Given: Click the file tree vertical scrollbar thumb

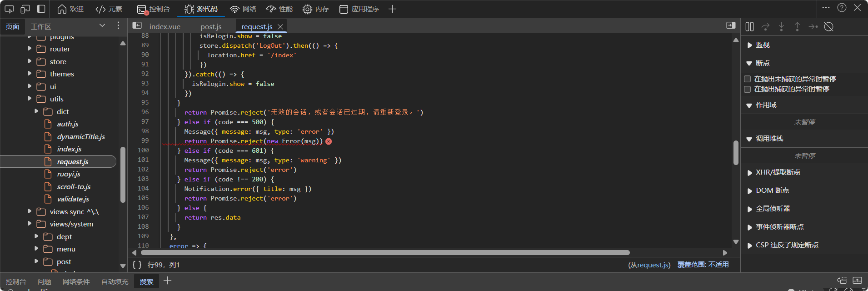Looking at the screenshot, I should click(x=122, y=174).
